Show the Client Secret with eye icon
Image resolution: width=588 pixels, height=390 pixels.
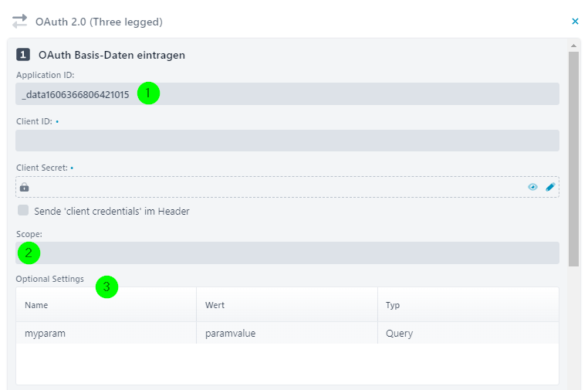tap(532, 187)
